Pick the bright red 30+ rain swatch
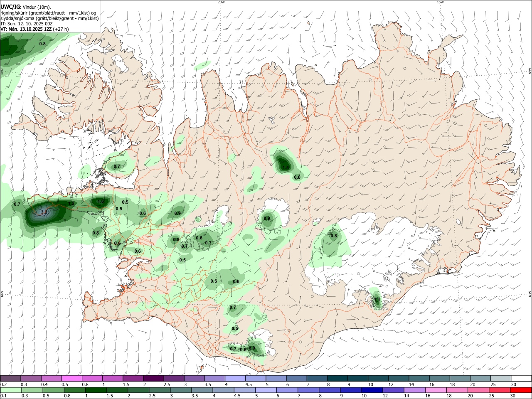Image resolution: width=532 pixels, height=399 pixels. pyautogui.click(x=520, y=390)
